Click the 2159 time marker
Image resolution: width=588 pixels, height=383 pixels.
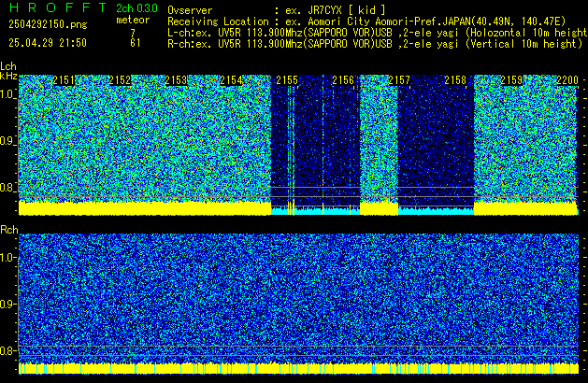(511, 80)
